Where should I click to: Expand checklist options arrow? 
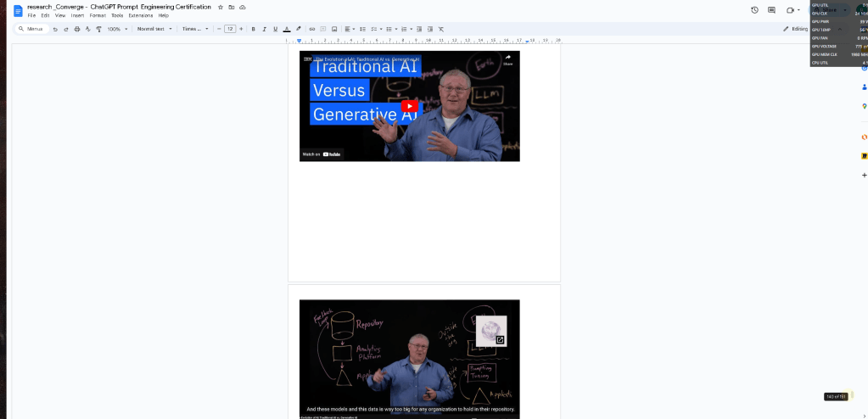tap(381, 29)
